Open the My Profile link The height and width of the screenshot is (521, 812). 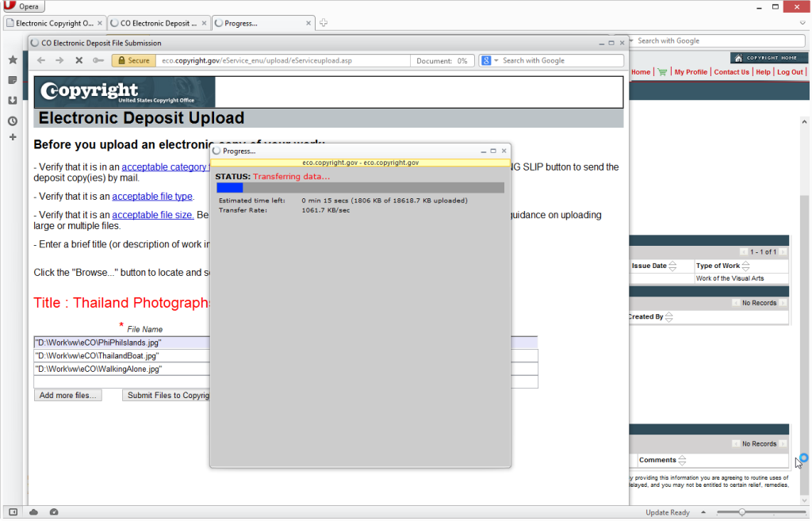click(x=691, y=72)
